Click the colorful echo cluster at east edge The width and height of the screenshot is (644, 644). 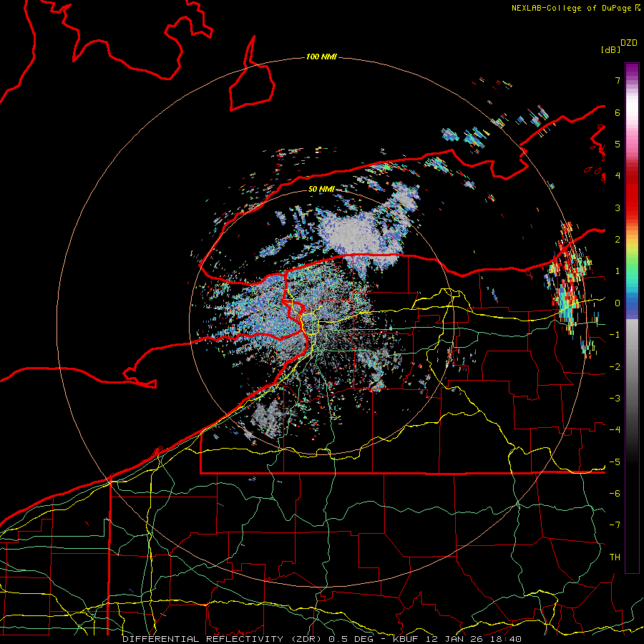571,283
